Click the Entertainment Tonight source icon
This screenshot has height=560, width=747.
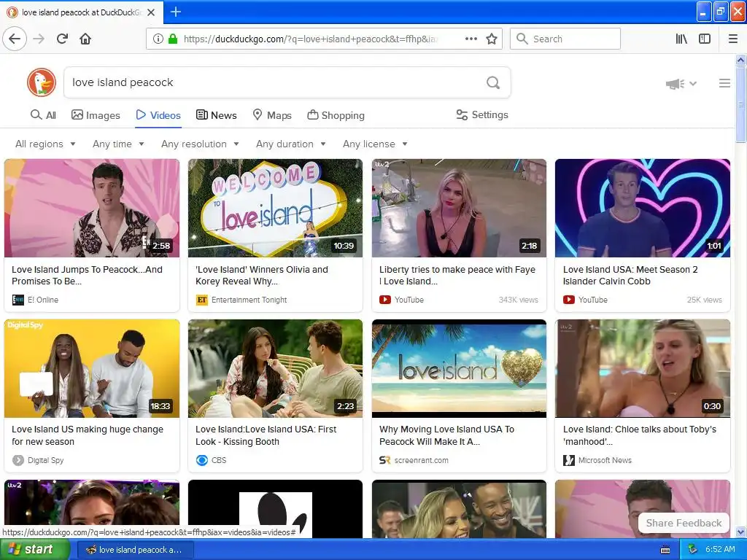(201, 300)
